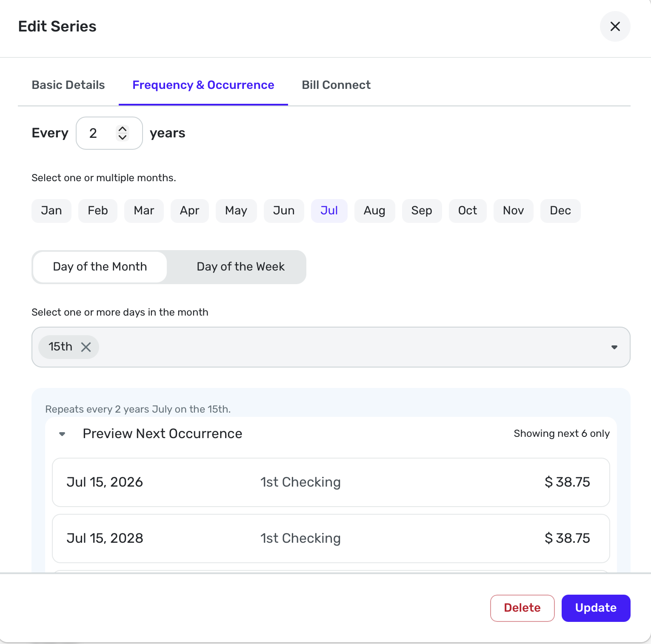Increase the year interval stepper
Viewport: 651px width, 644px height.
[123, 129]
